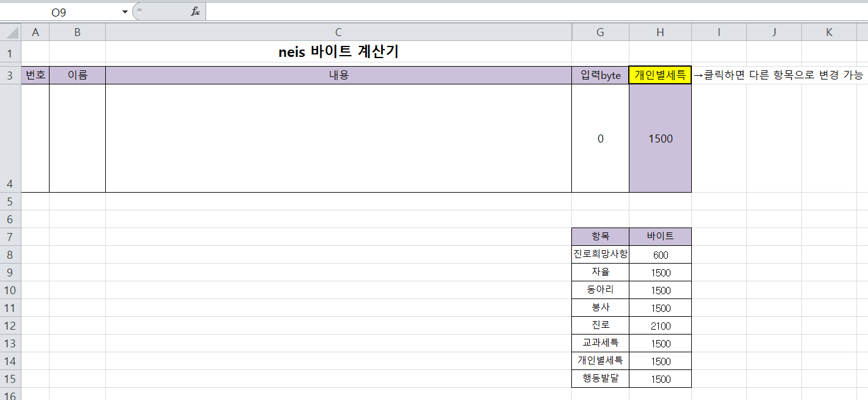The width and height of the screenshot is (868, 400).
Task: Select the 1500 value next to 자율
Action: (x=660, y=272)
